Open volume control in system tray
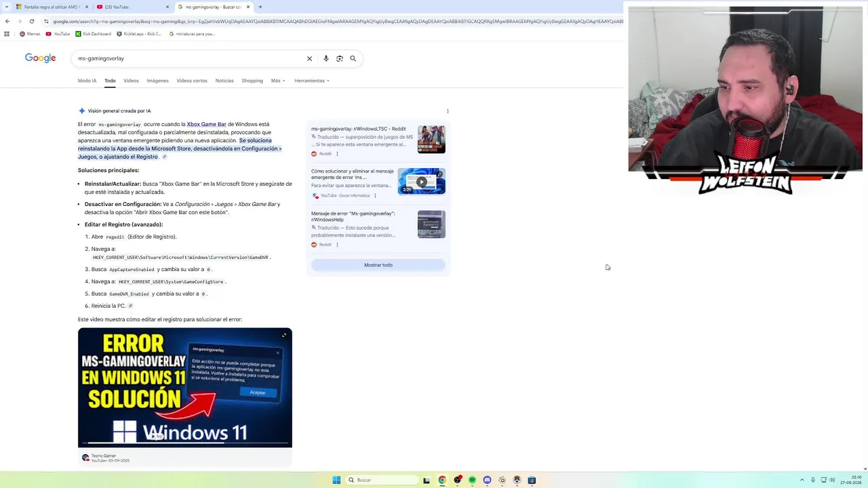 point(833,480)
